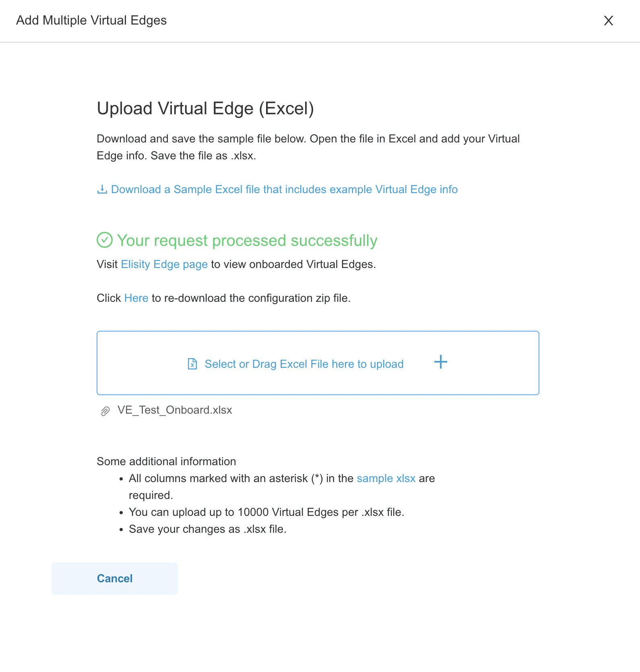This screenshot has height=672, width=640.
Task: Select the uploaded VE_Test_Onboard.xlsx file name
Action: click(x=175, y=410)
